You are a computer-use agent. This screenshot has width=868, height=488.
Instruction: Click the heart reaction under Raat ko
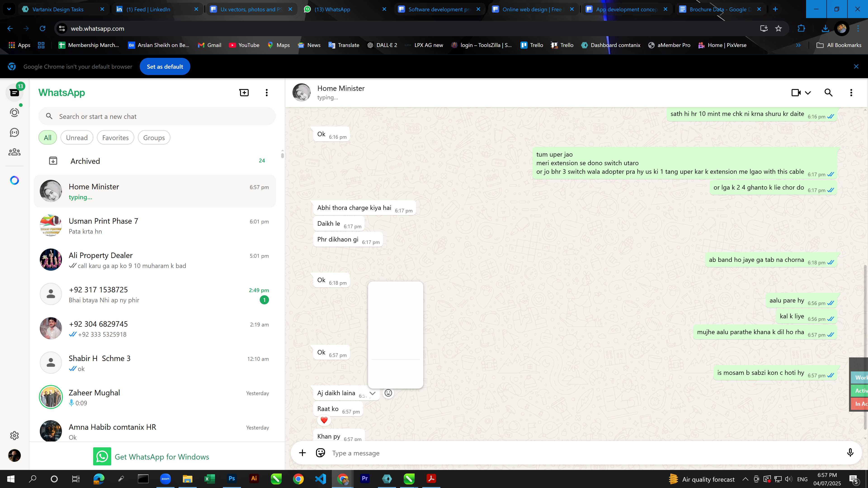tap(324, 420)
